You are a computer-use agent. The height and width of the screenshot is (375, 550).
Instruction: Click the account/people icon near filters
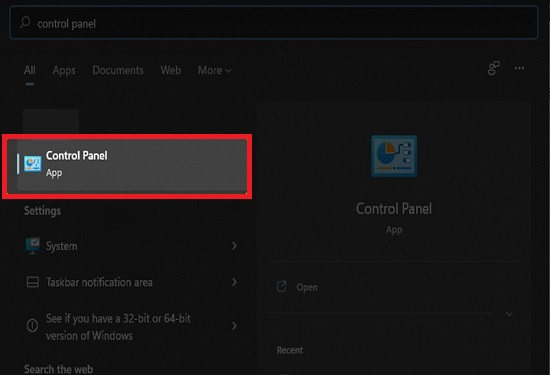point(494,68)
